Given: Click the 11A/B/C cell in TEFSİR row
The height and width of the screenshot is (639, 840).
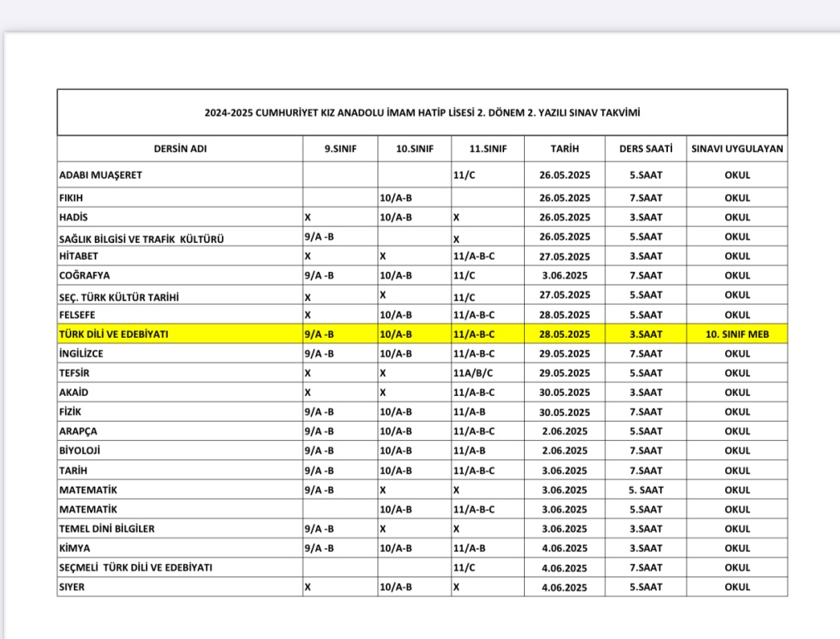Looking at the screenshot, I should click(474, 373).
